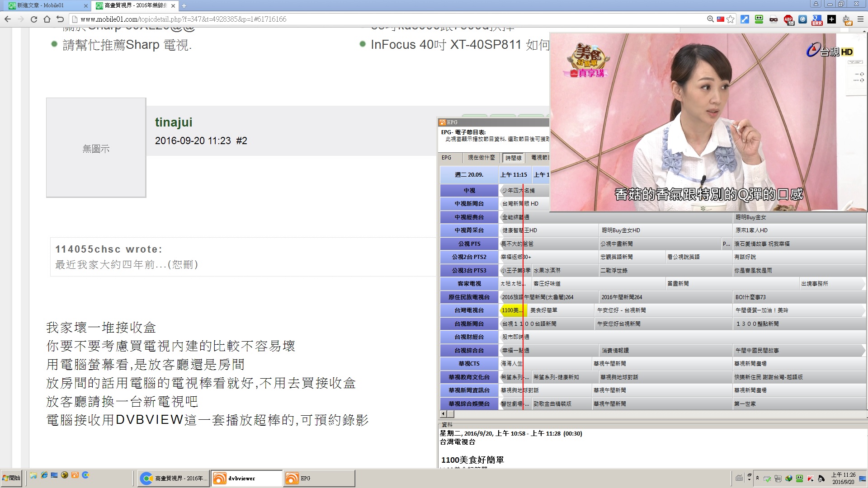Select 華視CTS channel row

(469, 364)
